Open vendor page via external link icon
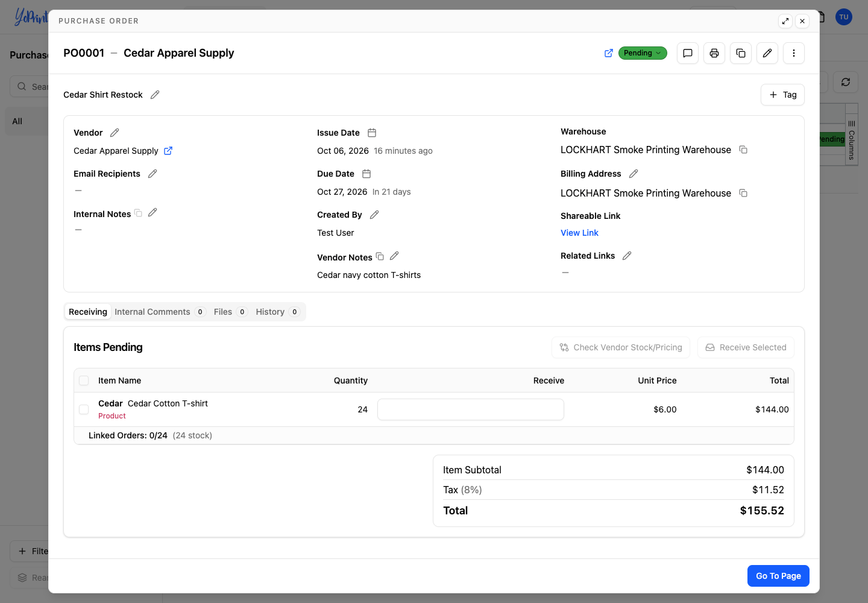The image size is (868, 603). tap(168, 151)
